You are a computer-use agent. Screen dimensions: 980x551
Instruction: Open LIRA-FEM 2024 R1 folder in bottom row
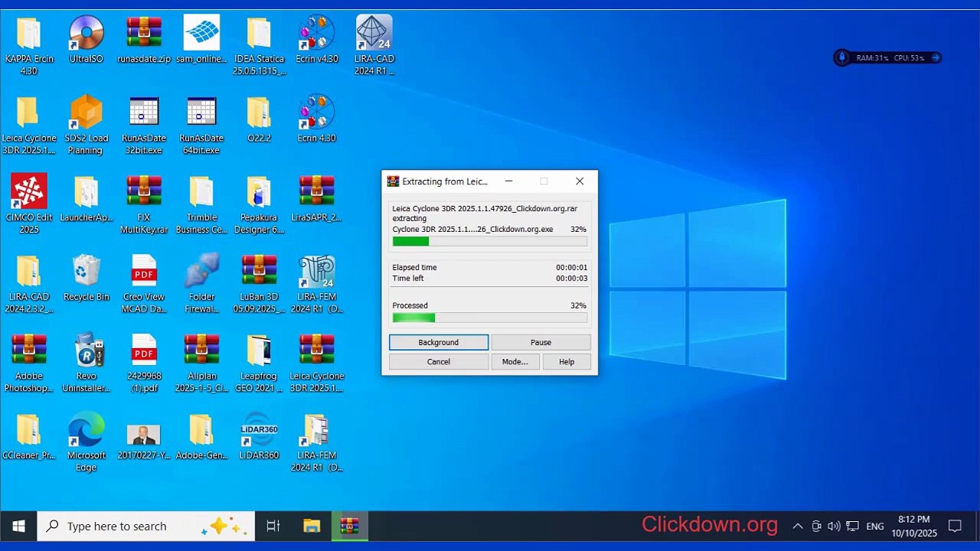pos(317,442)
